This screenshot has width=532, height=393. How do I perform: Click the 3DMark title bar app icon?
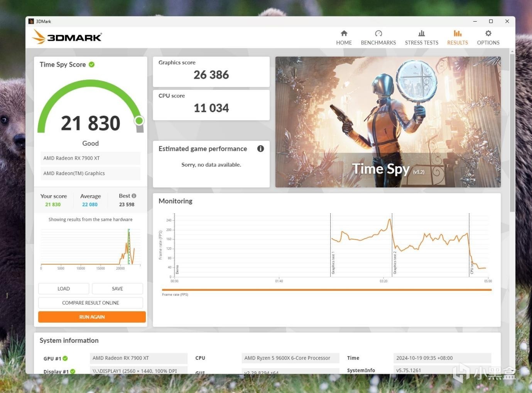tap(31, 21)
